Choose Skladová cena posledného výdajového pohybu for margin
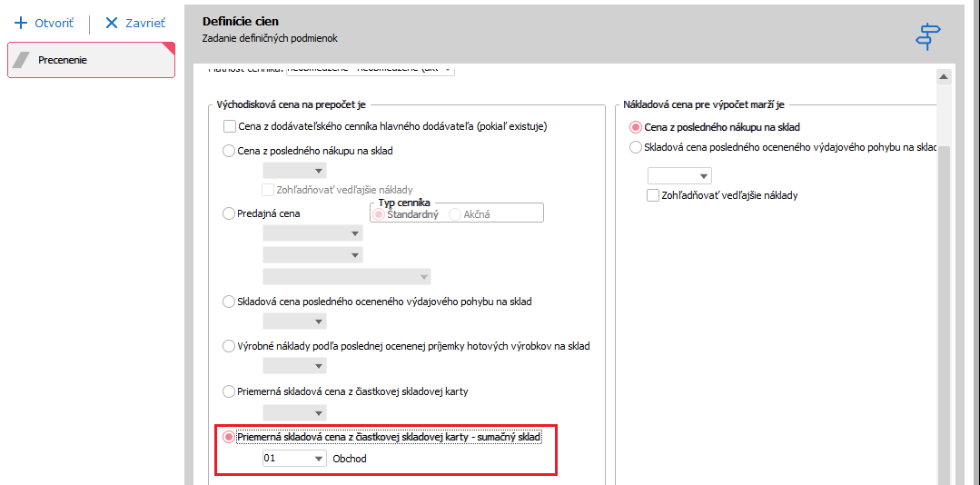This screenshot has height=485, width=980. click(x=636, y=147)
